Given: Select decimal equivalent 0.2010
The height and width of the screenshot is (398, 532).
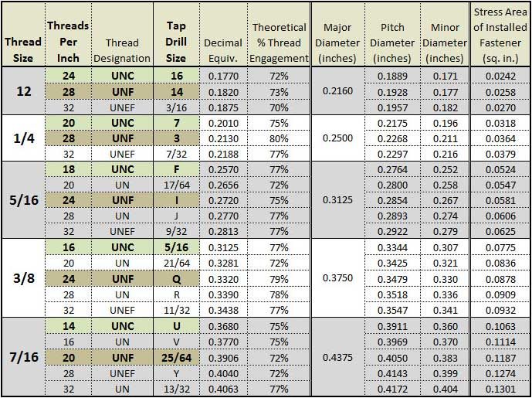Looking at the screenshot, I should click(x=223, y=123).
